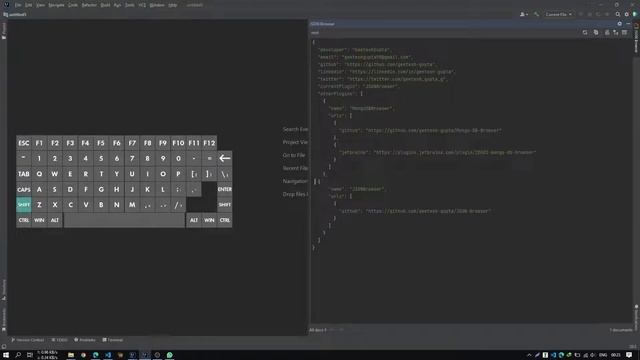Open the Structure tool window tab
The width and height of the screenshot is (640, 360).
pos(4,290)
